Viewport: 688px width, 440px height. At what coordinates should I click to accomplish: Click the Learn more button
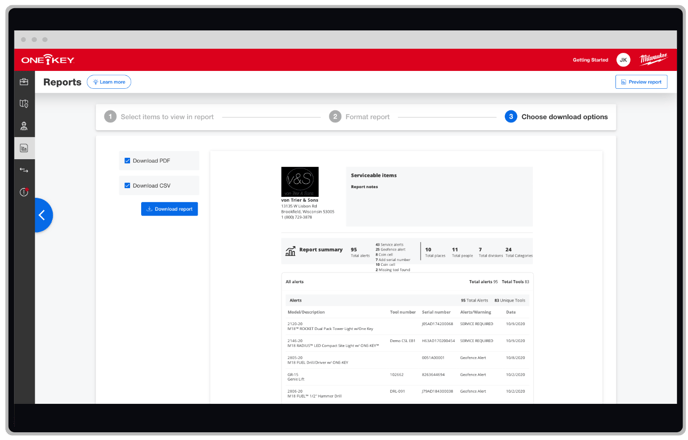pos(109,82)
